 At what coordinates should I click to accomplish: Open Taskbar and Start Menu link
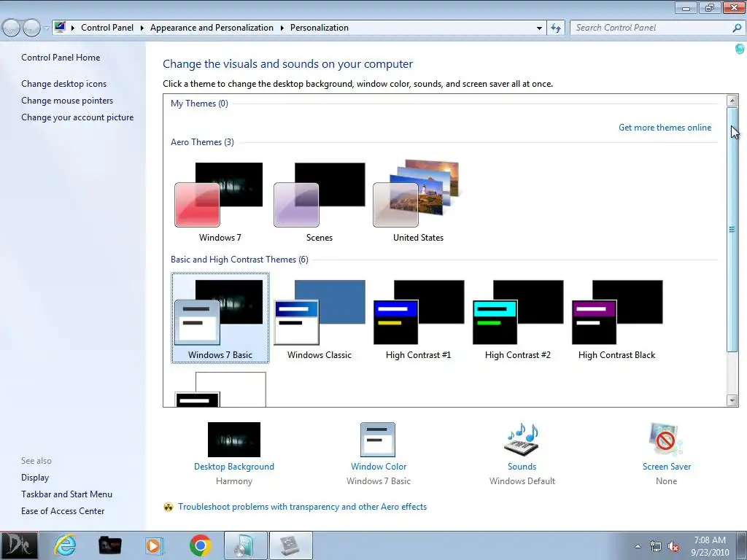pyautogui.click(x=66, y=494)
